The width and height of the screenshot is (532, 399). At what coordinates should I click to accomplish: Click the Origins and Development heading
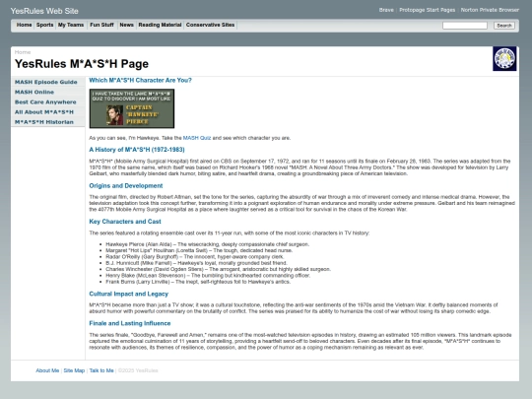point(126,185)
